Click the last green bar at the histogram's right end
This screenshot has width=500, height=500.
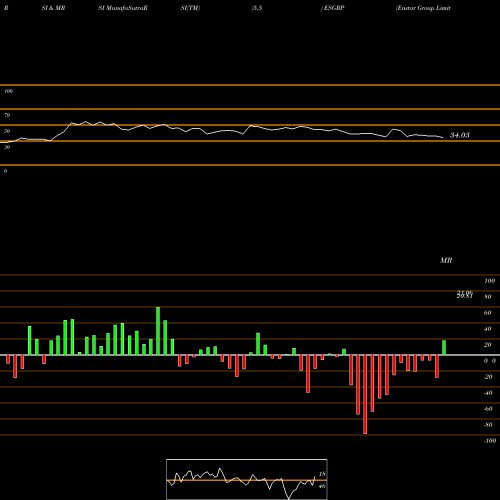444,348
